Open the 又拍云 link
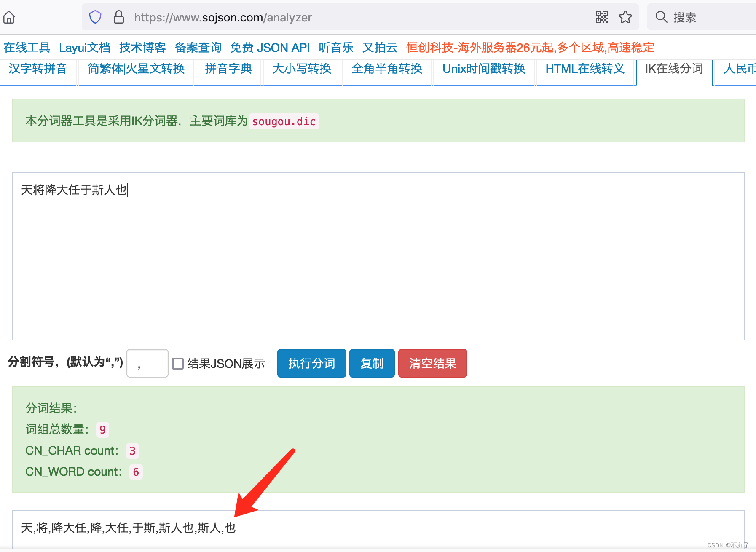 [380, 48]
